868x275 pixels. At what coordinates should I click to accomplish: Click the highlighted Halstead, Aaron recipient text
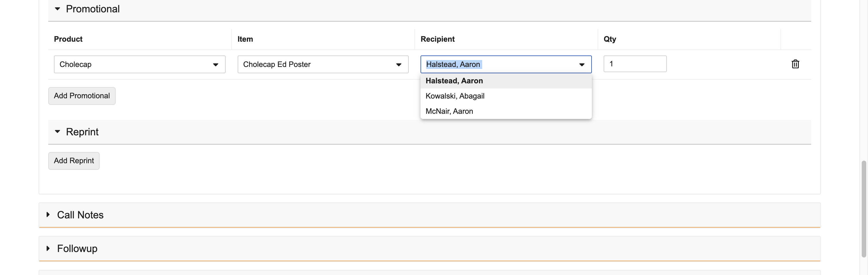(x=453, y=64)
